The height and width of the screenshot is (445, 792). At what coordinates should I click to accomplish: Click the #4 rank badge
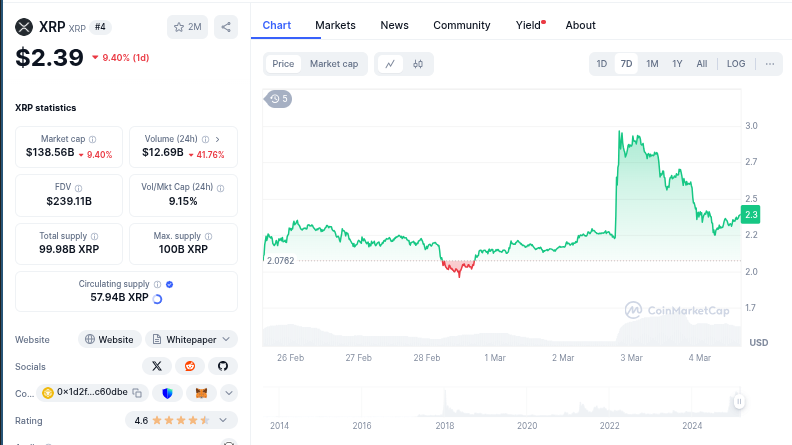pos(101,27)
